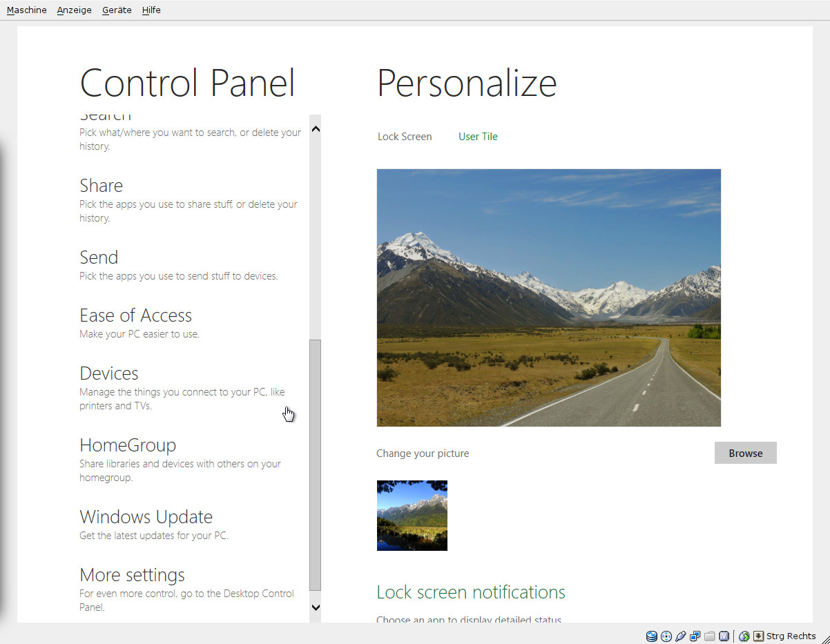The image size is (830, 644).
Task: Click the optical CD drive icon in status bar
Action: 666,636
